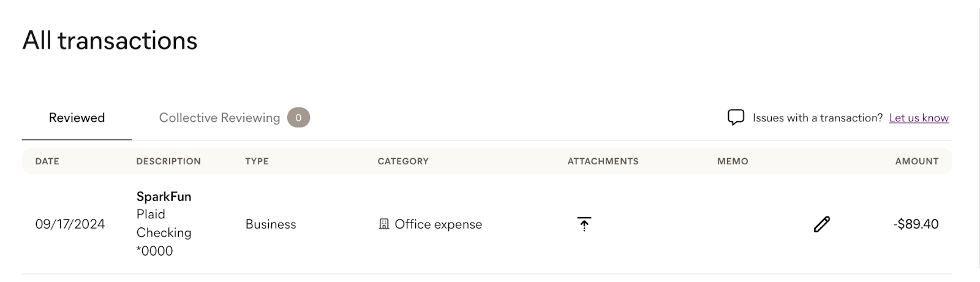Click the Let us know link
Viewport: 980px width, 282px height.
(919, 118)
